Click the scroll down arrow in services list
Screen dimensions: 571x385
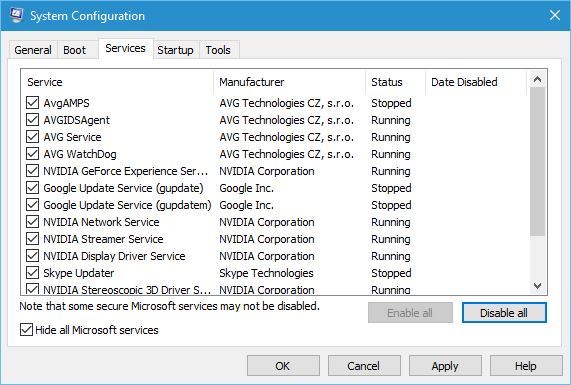coord(537,286)
